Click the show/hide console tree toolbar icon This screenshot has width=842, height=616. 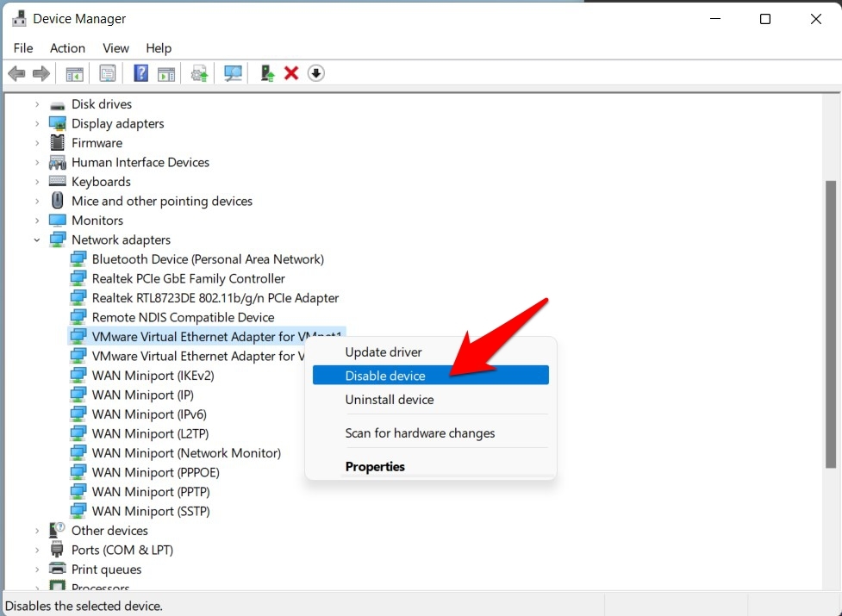click(75, 73)
